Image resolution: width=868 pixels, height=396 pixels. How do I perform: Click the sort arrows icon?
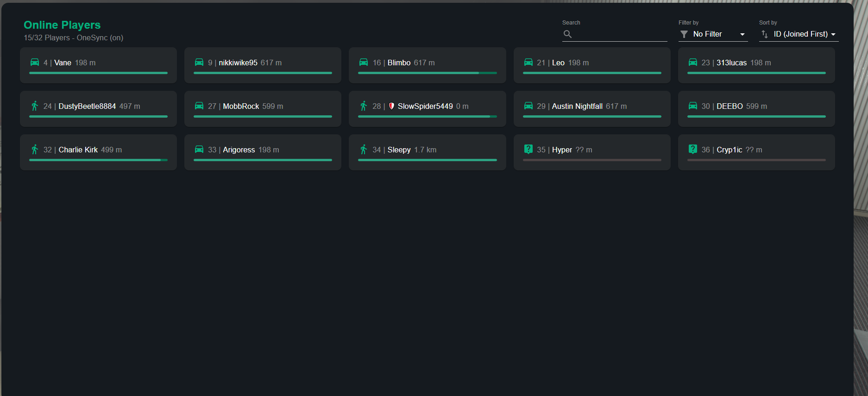click(765, 34)
